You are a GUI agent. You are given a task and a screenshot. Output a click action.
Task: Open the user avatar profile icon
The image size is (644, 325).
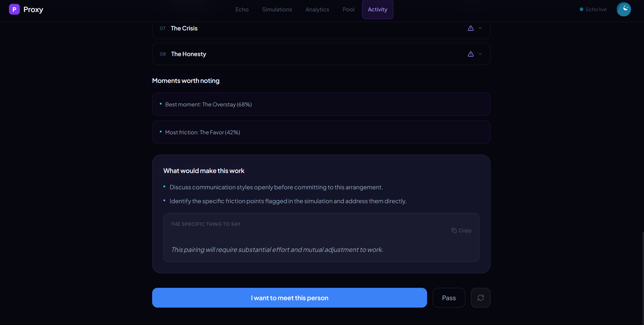[623, 9]
